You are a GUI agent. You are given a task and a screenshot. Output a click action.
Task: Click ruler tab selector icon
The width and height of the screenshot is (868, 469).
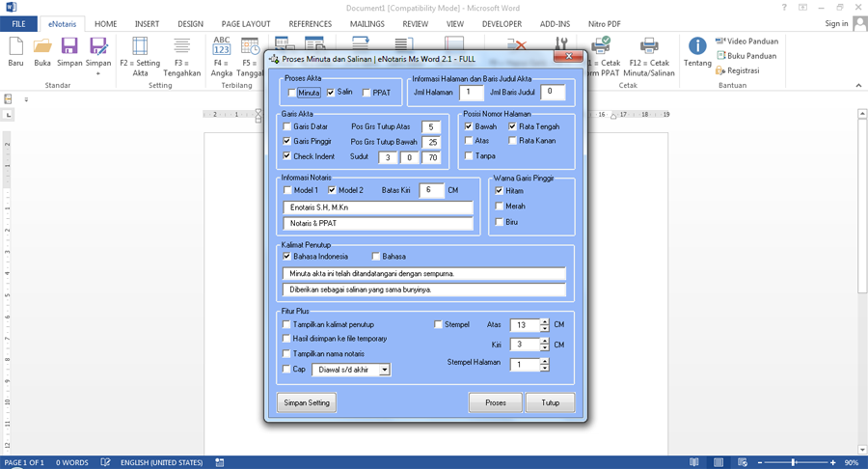pos(9,115)
